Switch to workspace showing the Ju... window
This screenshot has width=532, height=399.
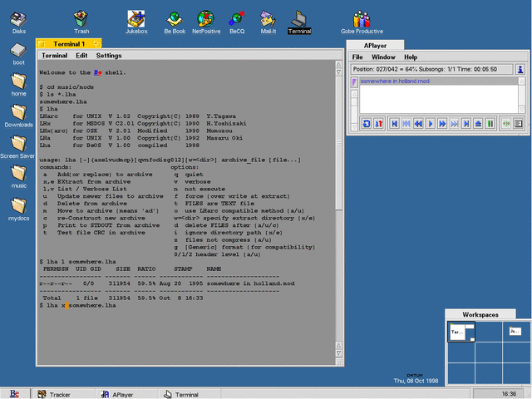[x=515, y=331]
